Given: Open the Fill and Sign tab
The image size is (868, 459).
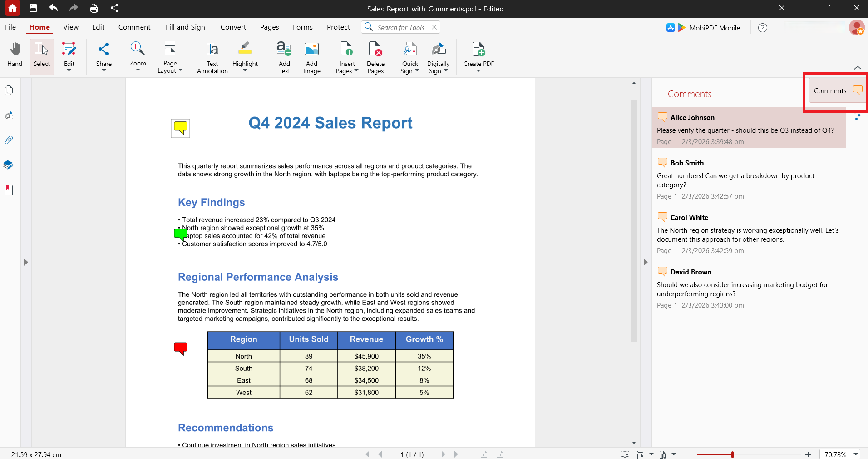Looking at the screenshot, I should 185,27.
